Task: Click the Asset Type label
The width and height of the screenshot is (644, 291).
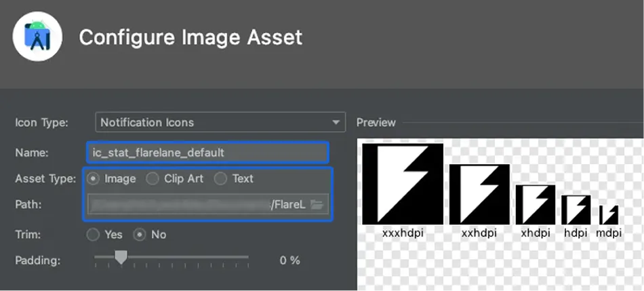Action: pyautogui.click(x=45, y=179)
